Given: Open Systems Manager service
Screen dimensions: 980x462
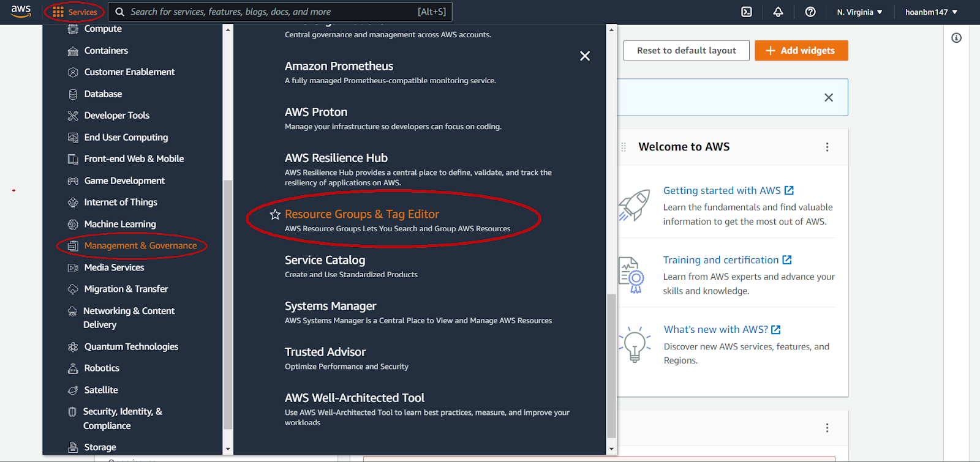Looking at the screenshot, I should [x=331, y=306].
